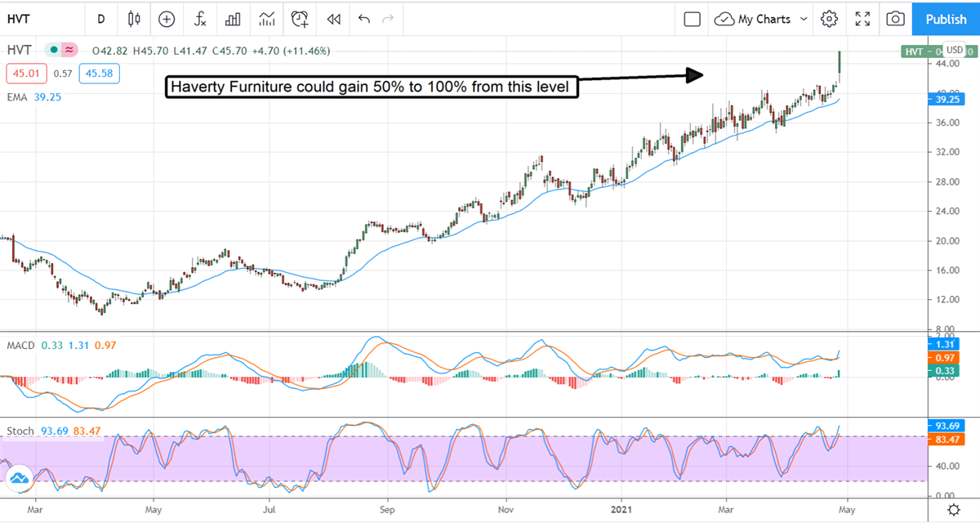Undo the last chart action
980x523 pixels.
(x=363, y=19)
